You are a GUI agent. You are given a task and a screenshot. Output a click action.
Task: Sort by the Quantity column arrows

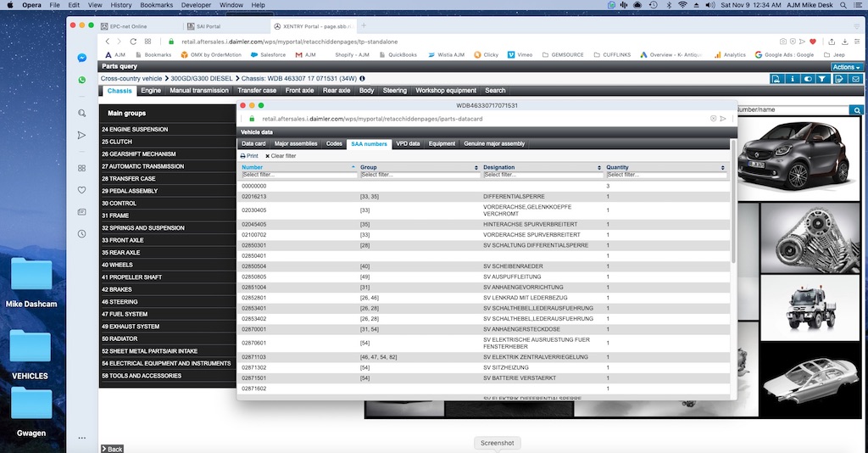pos(724,168)
